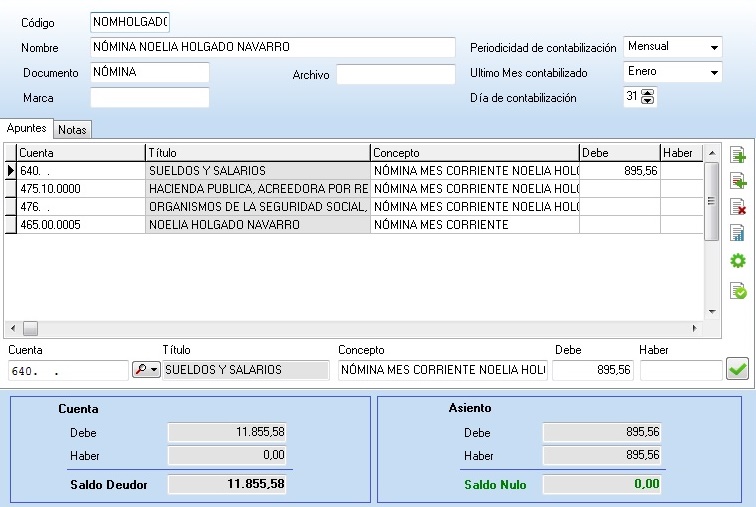Click the Asiento Haber total 895,56
756x507 pixels.
click(602, 455)
